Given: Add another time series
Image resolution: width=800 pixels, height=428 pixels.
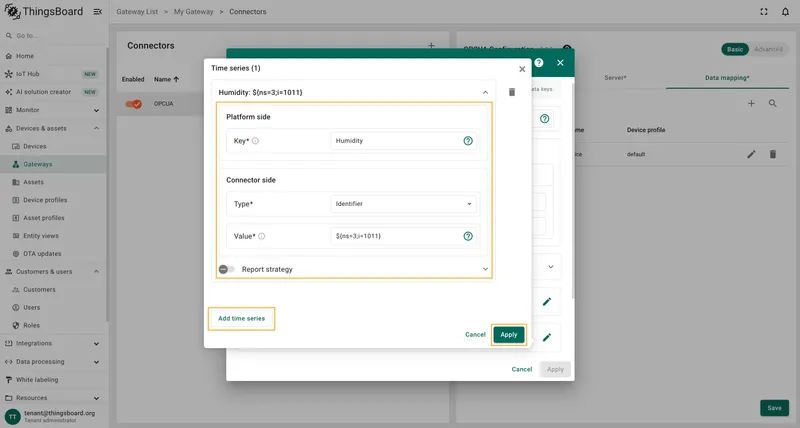Looking at the screenshot, I should tap(241, 318).
